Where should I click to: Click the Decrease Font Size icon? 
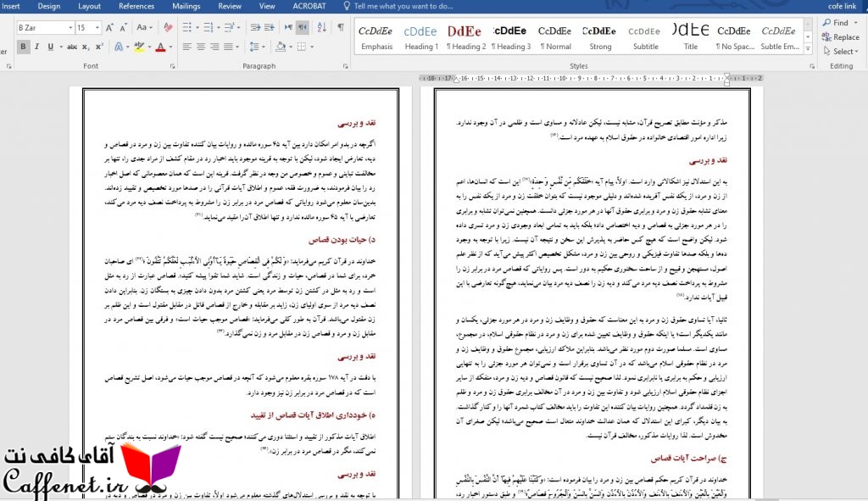(x=123, y=27)
